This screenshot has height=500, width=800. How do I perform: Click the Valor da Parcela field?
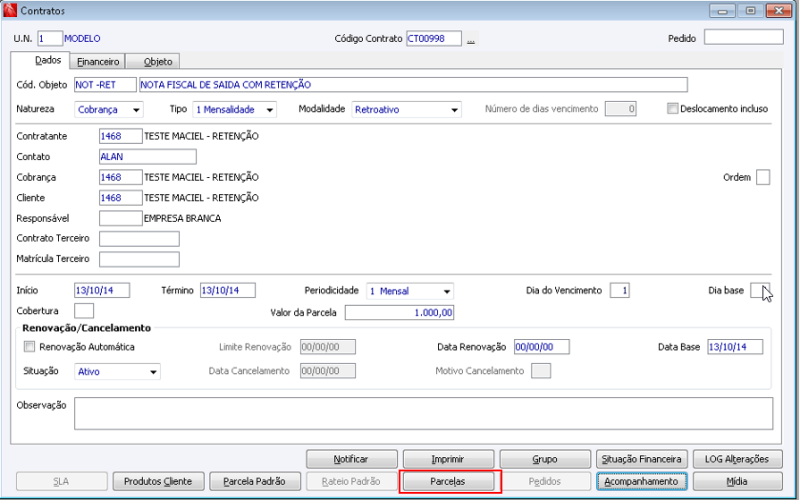click(x=399, y=313)
